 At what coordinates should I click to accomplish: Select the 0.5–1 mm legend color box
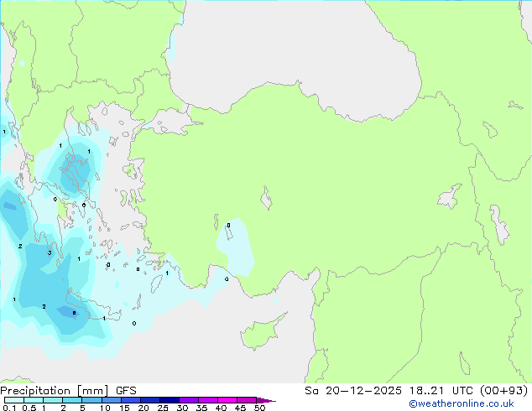click(34, 400)
